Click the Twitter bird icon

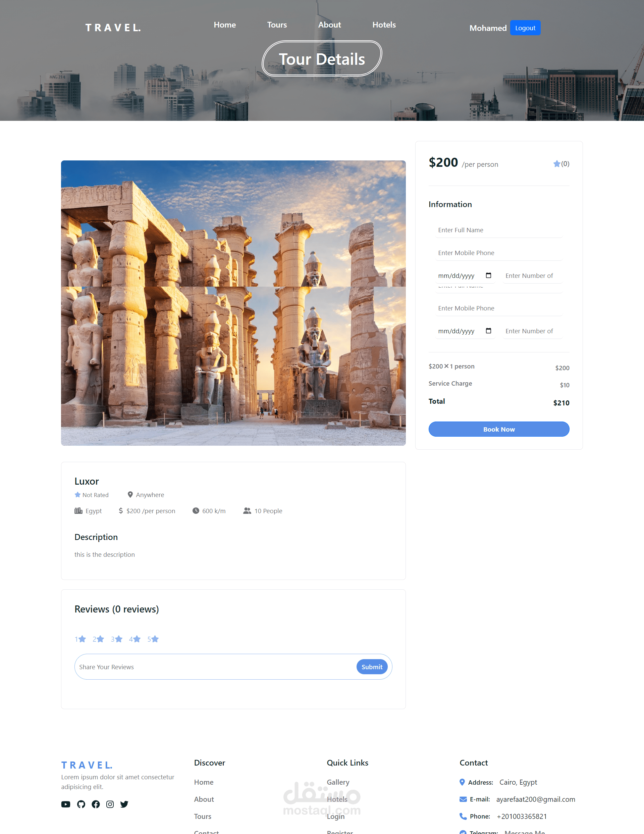tap(124, 804)
